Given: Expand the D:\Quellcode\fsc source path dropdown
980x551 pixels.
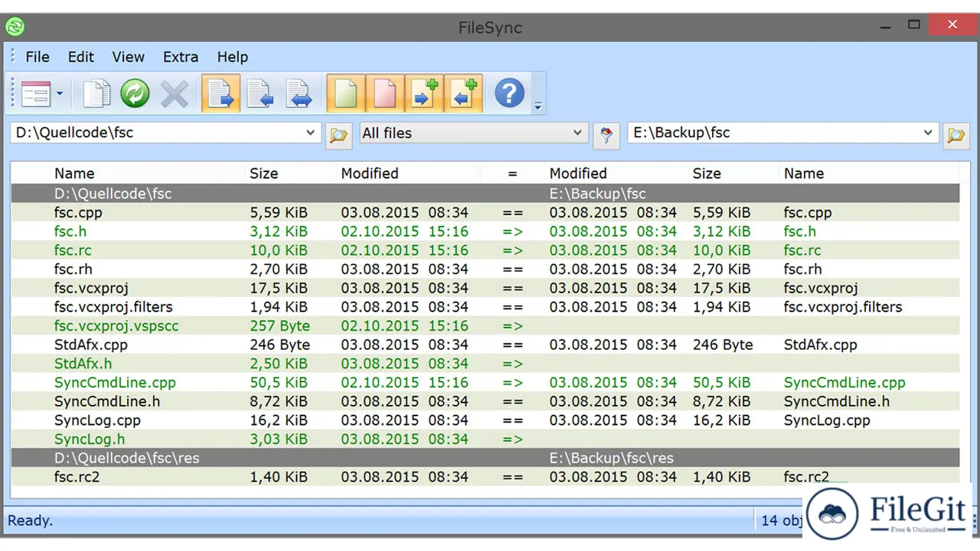Looking at the screenshot, I should [310, 132].
